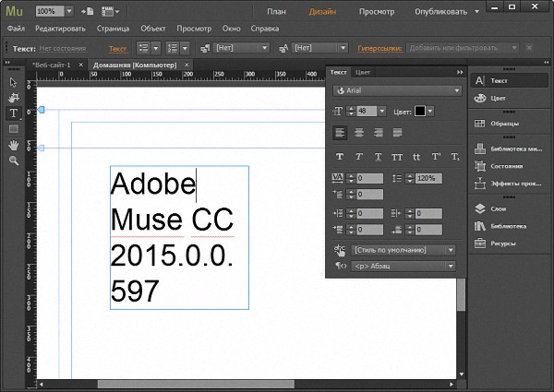The image size is (554, 392).
Task: Align text right
Action: coord(378,133)
